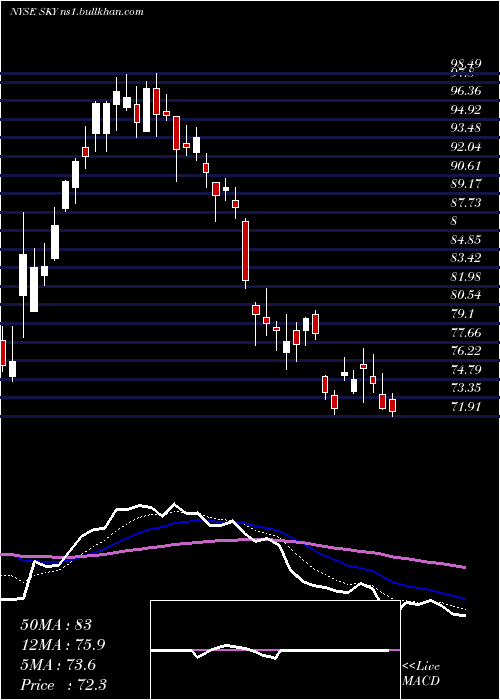500x700 pixels.
Task: Click the 87.73 price axis label
Action: click(x=466, y=203)
